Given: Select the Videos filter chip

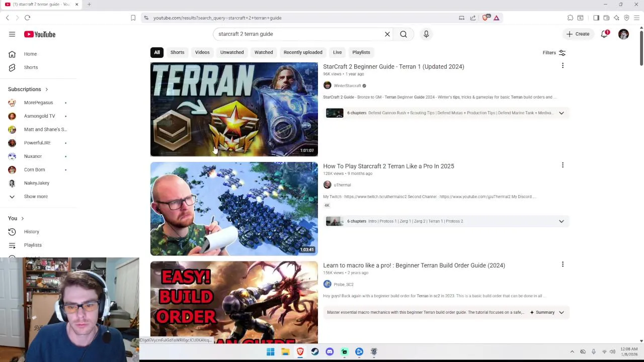Looking at the screenshot, I should click(x=202, y=52).
